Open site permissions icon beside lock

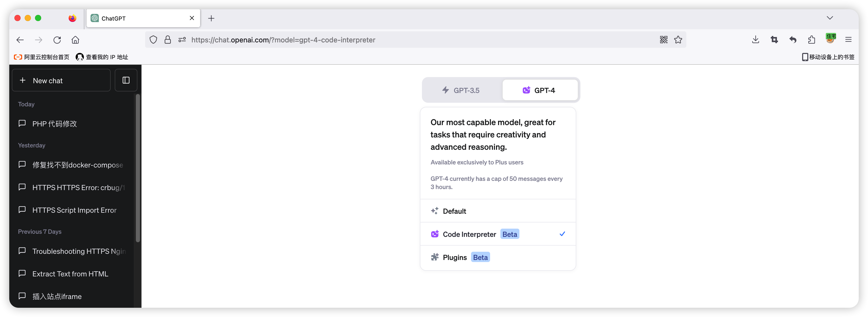coord(182,40)
